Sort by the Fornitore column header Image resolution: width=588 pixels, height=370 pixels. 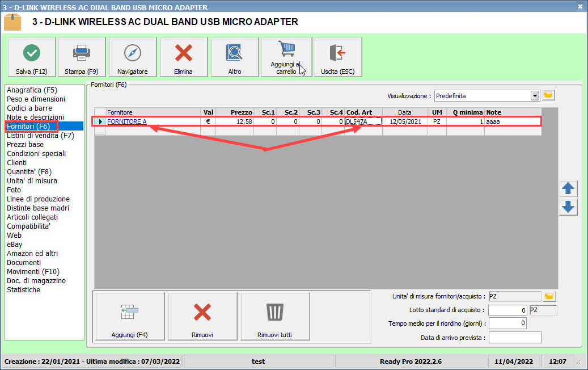[153, 112]
